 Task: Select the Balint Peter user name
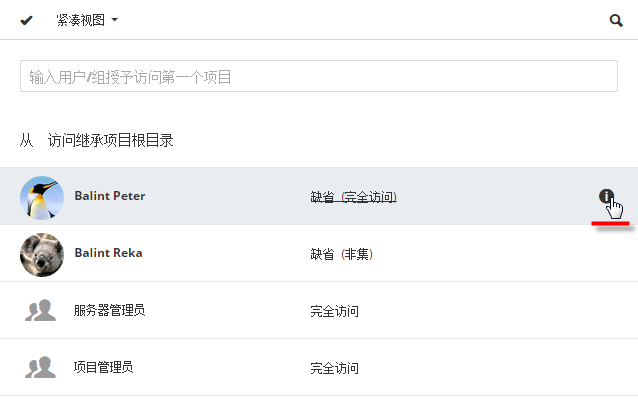tap(109, 196)
